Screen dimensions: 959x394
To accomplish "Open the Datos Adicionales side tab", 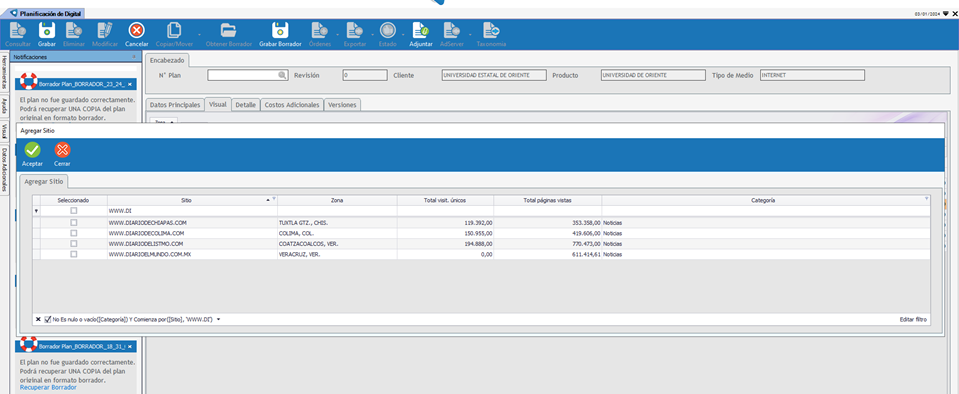I will pos(4,169).
